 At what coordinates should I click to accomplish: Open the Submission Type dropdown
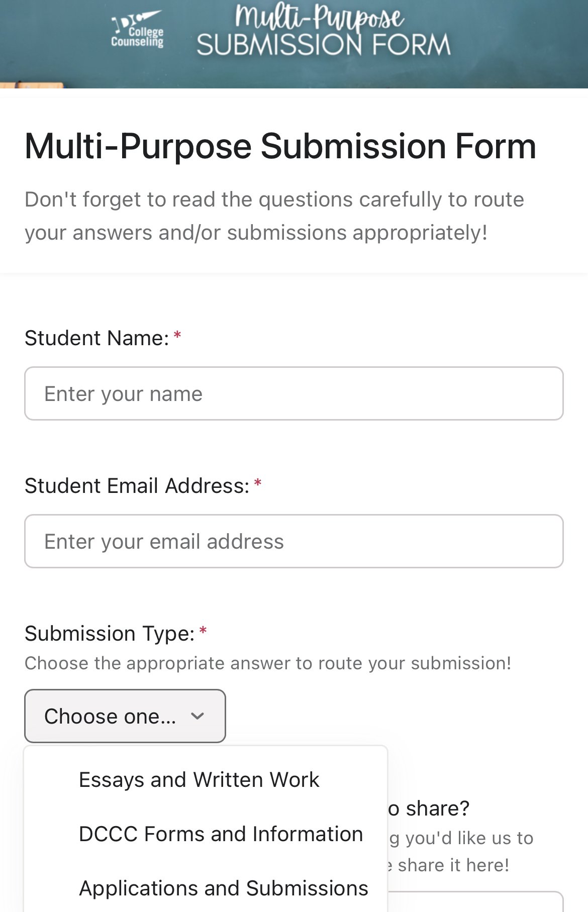point(125,716)
